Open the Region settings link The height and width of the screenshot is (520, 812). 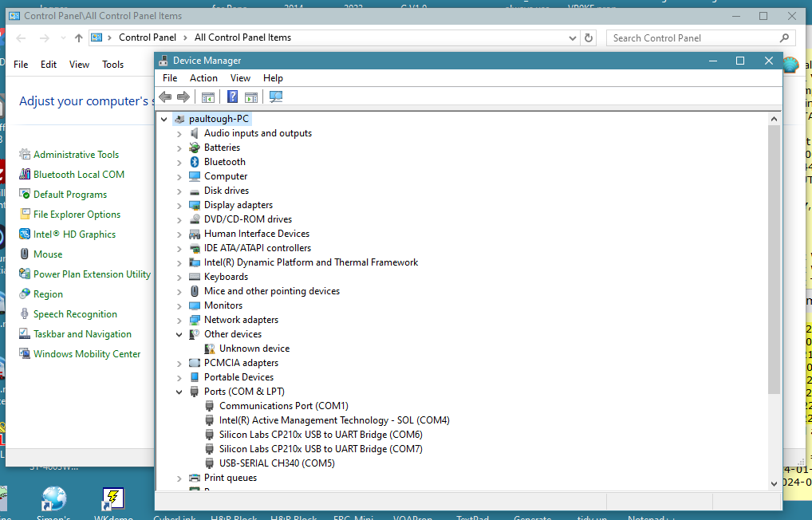(48, 294)
